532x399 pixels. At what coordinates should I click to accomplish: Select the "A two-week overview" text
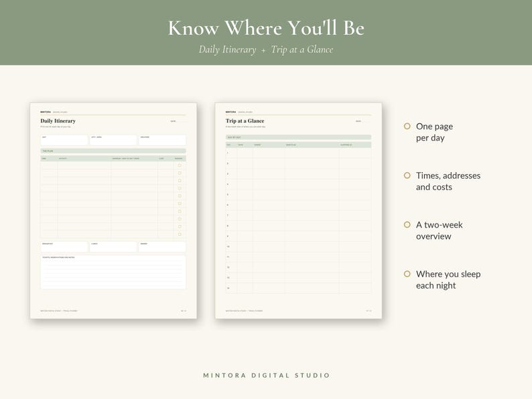[440, 230]
